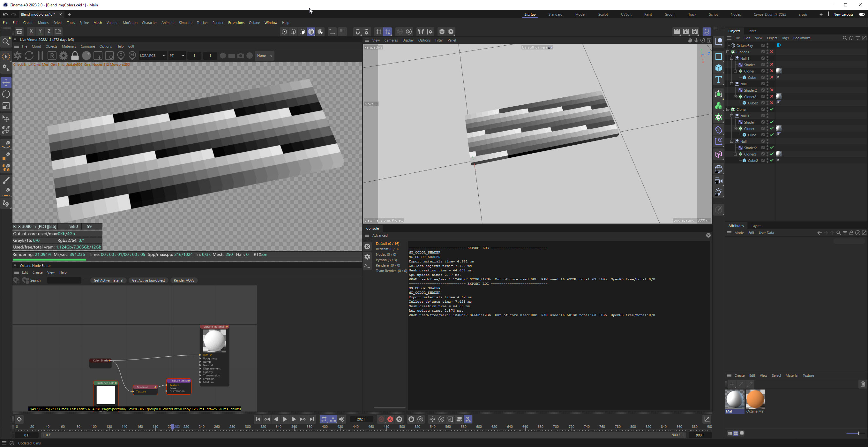Image resolution: width=868 pixels, height=447 pixels.
Task: Toggle the enable checkmark of top-level Cloner
Action: [772, 109]
